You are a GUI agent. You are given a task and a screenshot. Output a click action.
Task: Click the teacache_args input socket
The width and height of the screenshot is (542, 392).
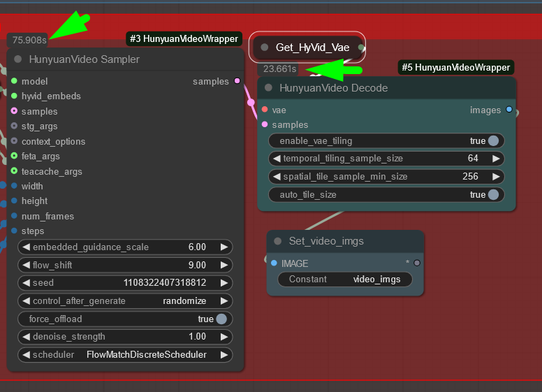click(14, 170)
